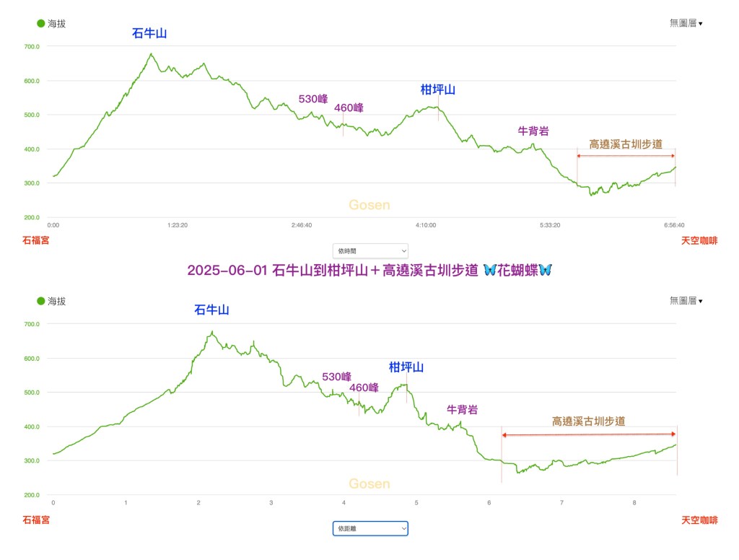Click the Gosen watermark in the time chart

[x=369, y=205]
